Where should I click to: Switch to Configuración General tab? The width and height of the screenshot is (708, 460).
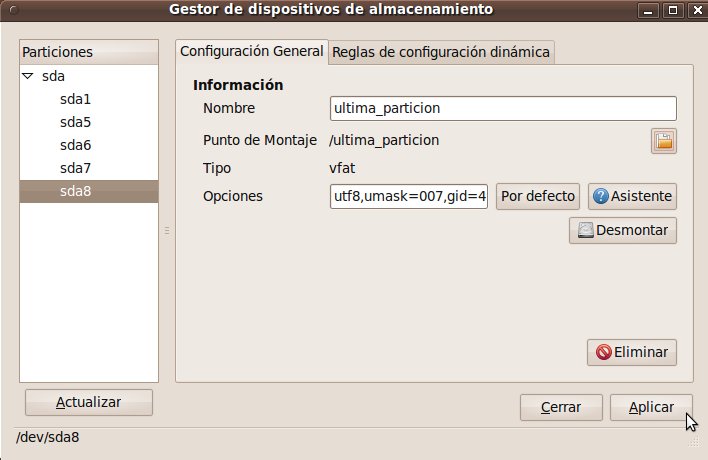click(x=252, y=51)
